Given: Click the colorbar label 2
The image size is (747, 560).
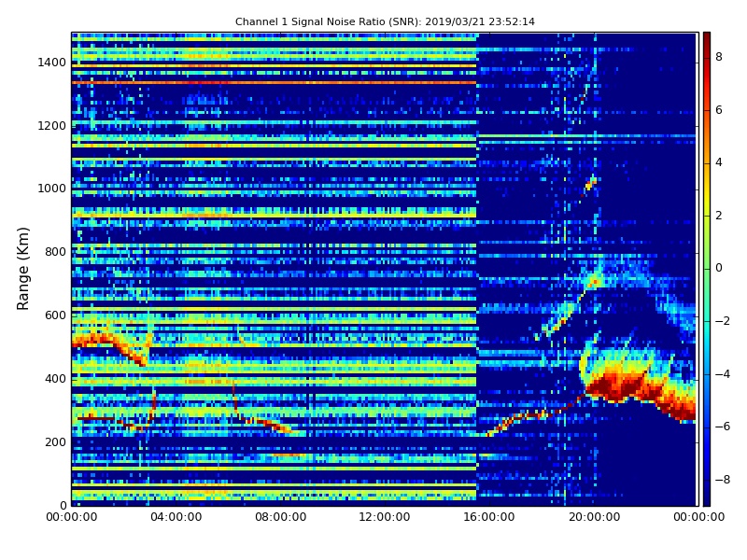Looking at the screenshot, I should coord(719,216).
